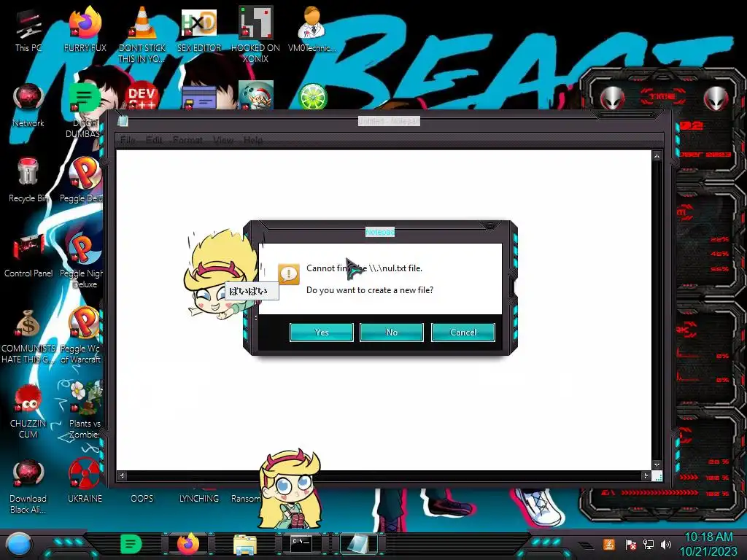Open the green lime LimeWire icon
The image size is (747, 560).
click(x=313, y=97)
